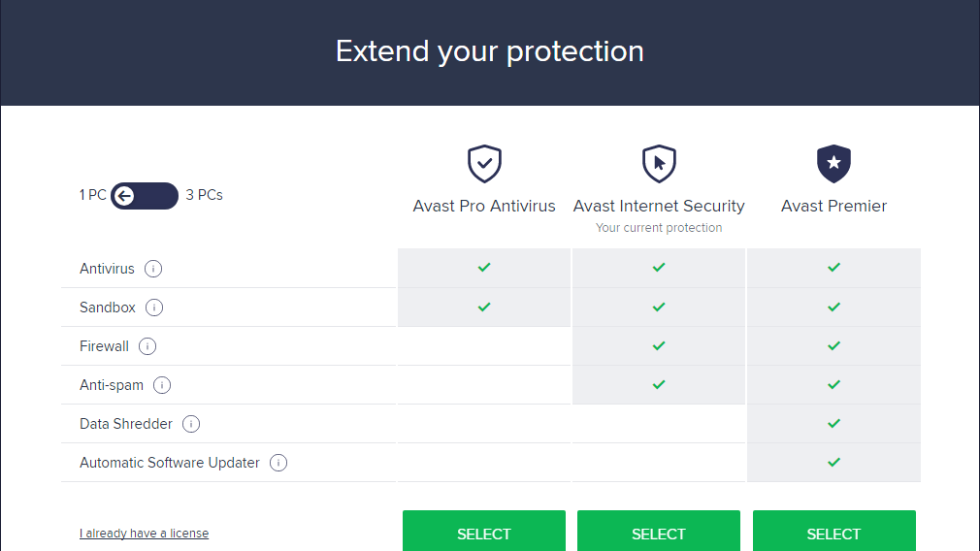Select the Avast Internet Security plan
The height and width of the screenshot is (551, 980).
click(x=659, y=531)
